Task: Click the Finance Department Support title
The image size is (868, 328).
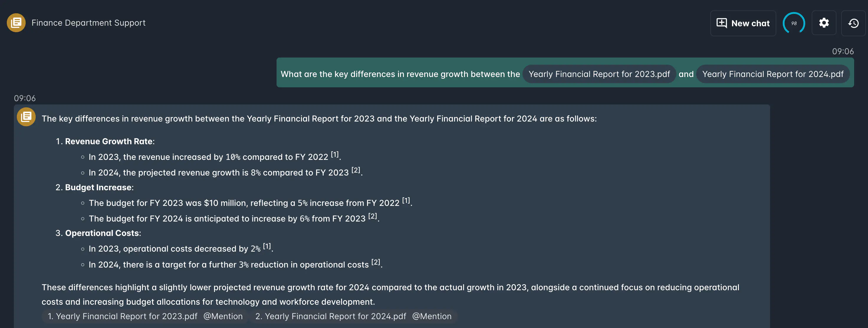Action: pyautogui.click(x=89, y=23)
